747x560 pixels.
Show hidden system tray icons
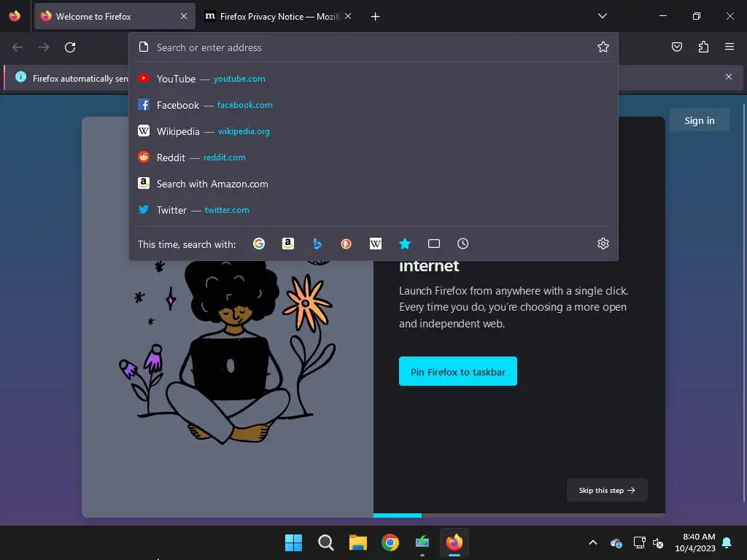click(593, 542)
